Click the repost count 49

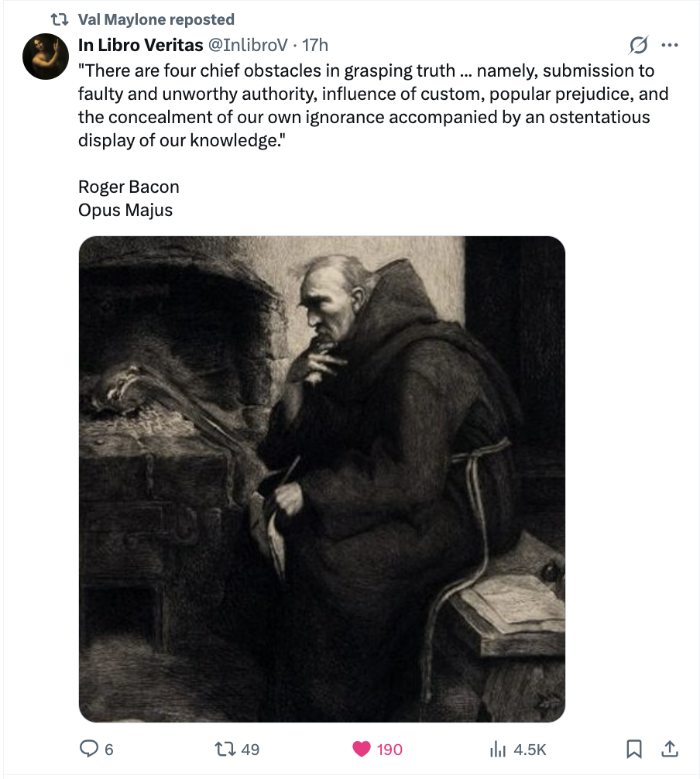click(250, 749)
